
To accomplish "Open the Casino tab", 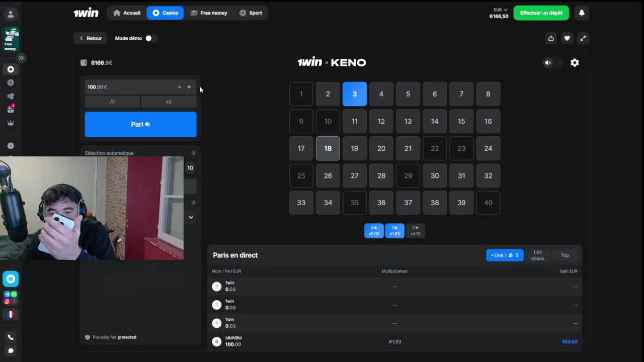I will [165, 13].
